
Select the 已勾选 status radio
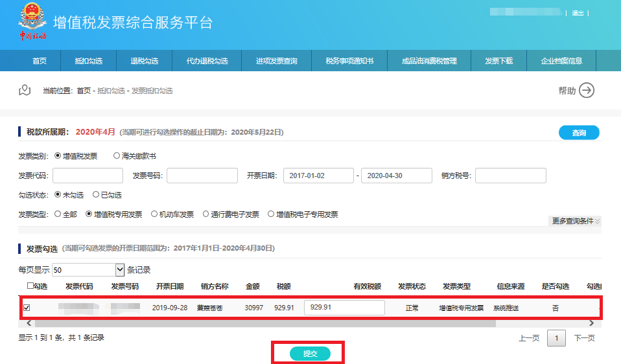96,194
